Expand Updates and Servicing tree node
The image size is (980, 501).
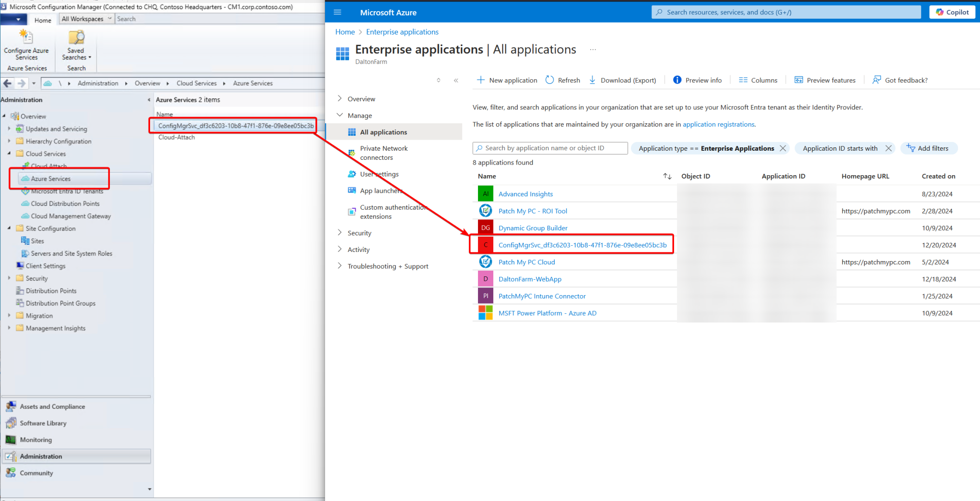pos(9,129)
